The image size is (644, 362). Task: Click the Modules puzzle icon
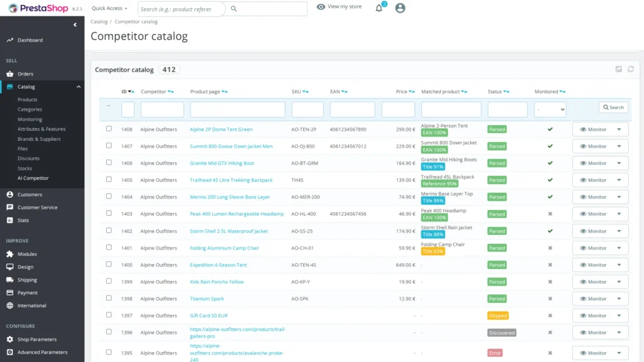click(x=10, y=254)
